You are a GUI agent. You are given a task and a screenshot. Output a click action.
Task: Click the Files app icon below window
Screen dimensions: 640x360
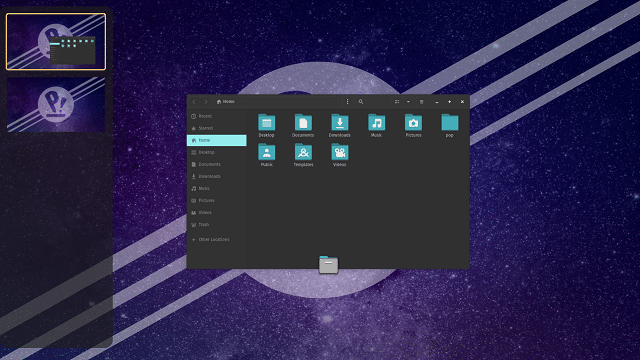click(329, 265)
